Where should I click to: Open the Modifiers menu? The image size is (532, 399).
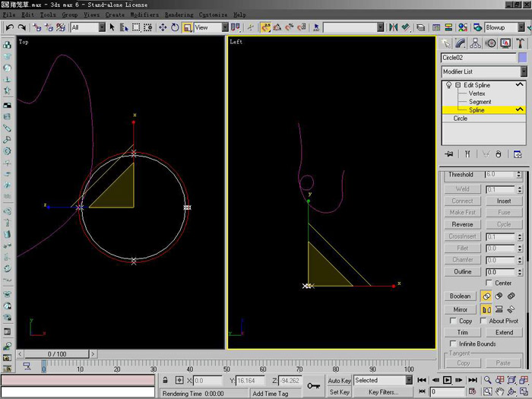[x=144, y=14]
